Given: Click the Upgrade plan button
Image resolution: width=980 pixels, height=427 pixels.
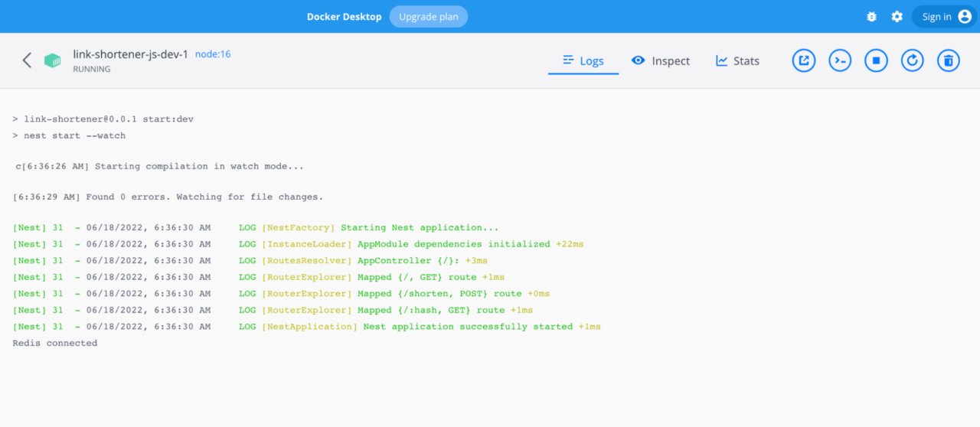Looking at the screenshot, I should tap(428, 17).
